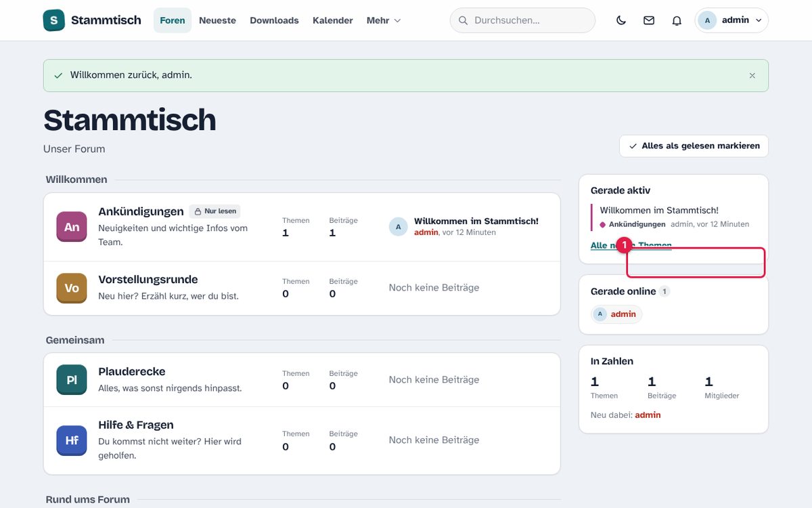812x508 pixels.
Task: Click admin avatar beside Ankündigungen last post
Action: [398, 227]
